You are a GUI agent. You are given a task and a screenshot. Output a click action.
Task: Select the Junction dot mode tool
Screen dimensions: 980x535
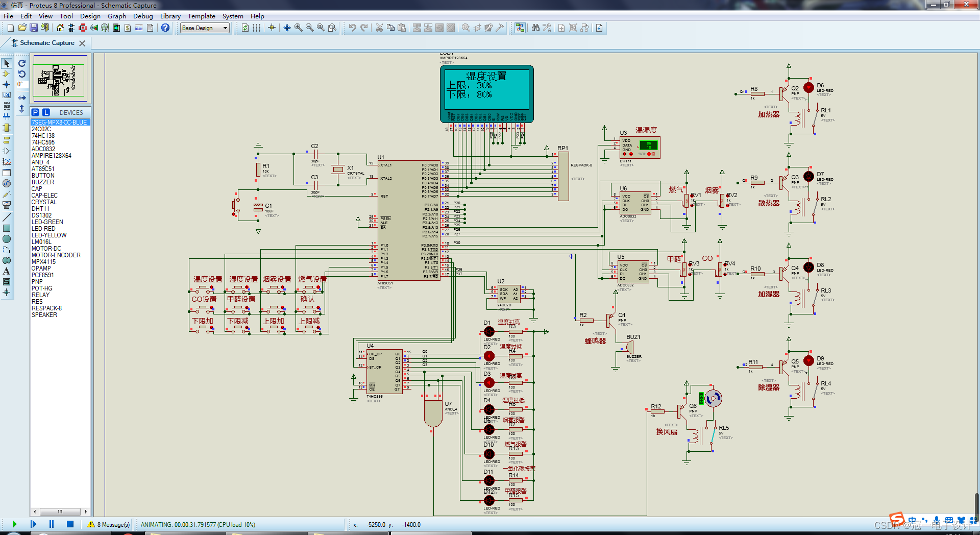pos(7,85)
